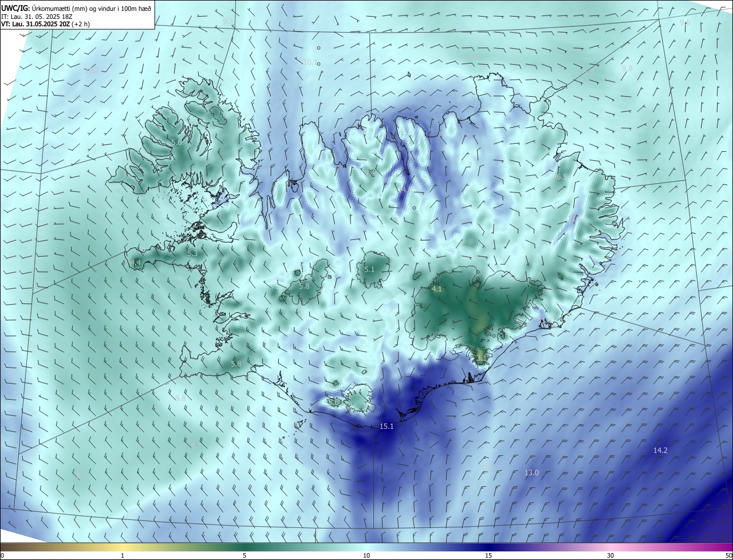Click the color bar tick labeled 1
Viewport: 733px width, 560px height.
123,555
